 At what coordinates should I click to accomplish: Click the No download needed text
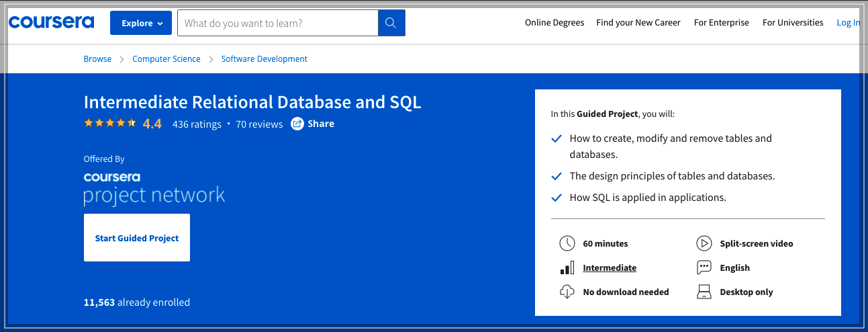(626, 292)
